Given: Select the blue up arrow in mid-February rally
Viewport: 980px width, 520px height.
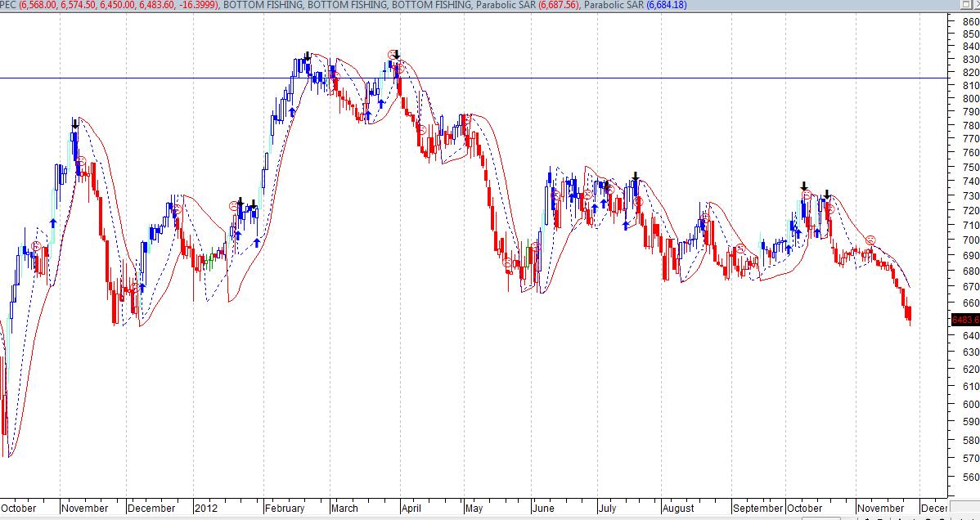Looking at the screenshot, I should pos(292,111).
